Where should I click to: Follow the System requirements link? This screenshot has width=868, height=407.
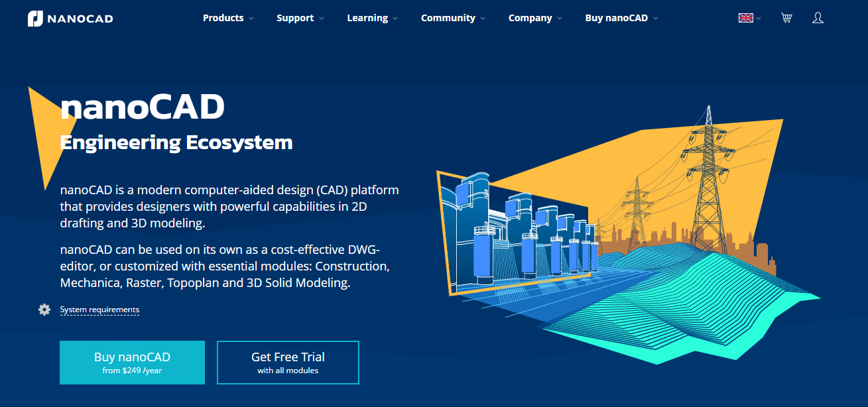99,310
